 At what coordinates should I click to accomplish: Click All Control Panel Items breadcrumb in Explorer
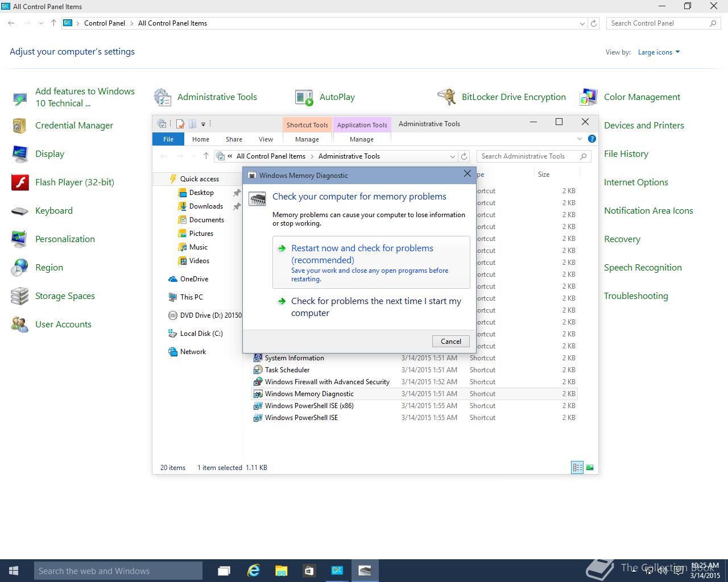point(271,156)
